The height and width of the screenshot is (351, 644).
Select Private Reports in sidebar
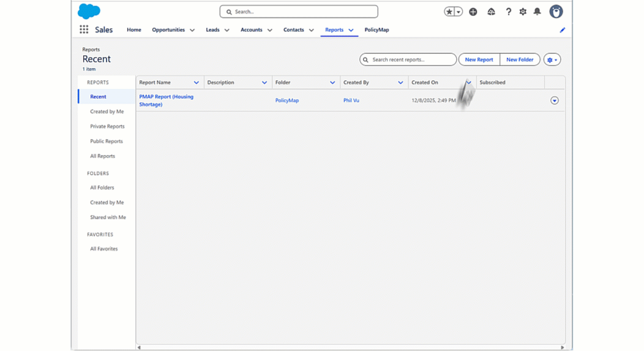click(107, 126)
